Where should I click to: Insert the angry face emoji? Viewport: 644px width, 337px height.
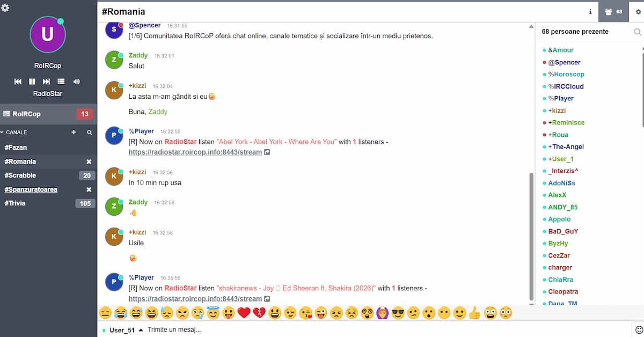click(182, 313)
